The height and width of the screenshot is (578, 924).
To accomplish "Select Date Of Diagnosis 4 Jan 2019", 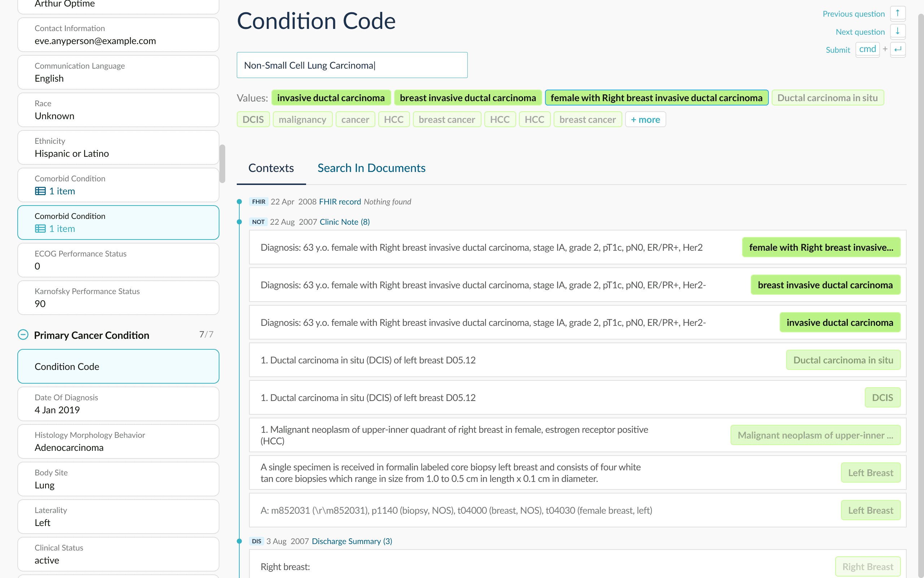I will (x=118, y=404).
